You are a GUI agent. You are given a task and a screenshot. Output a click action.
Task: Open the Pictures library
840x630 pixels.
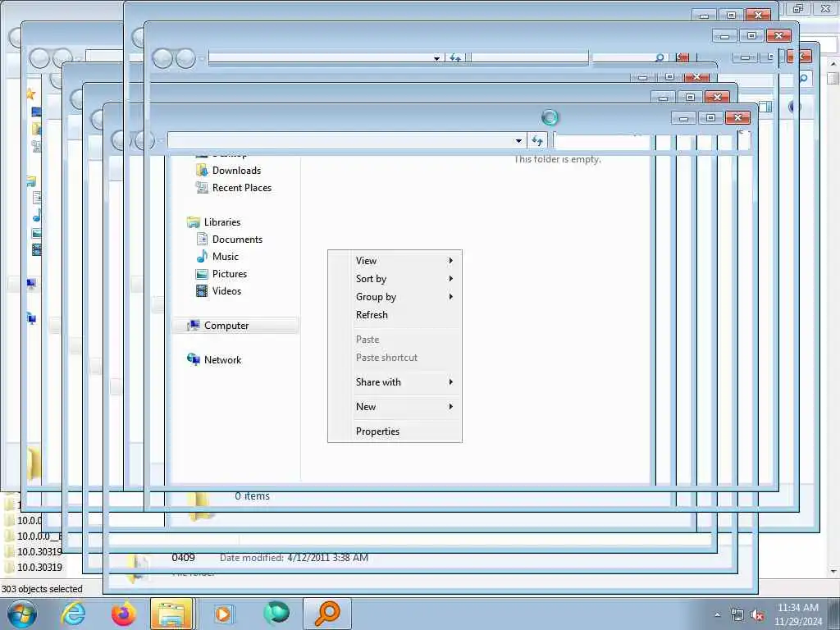(x=230, y=274)
